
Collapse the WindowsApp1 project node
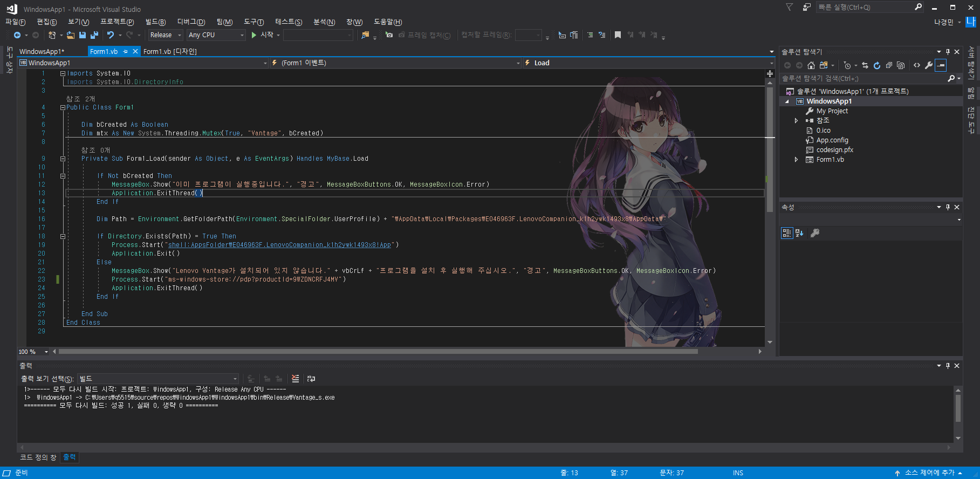[787, 101]
